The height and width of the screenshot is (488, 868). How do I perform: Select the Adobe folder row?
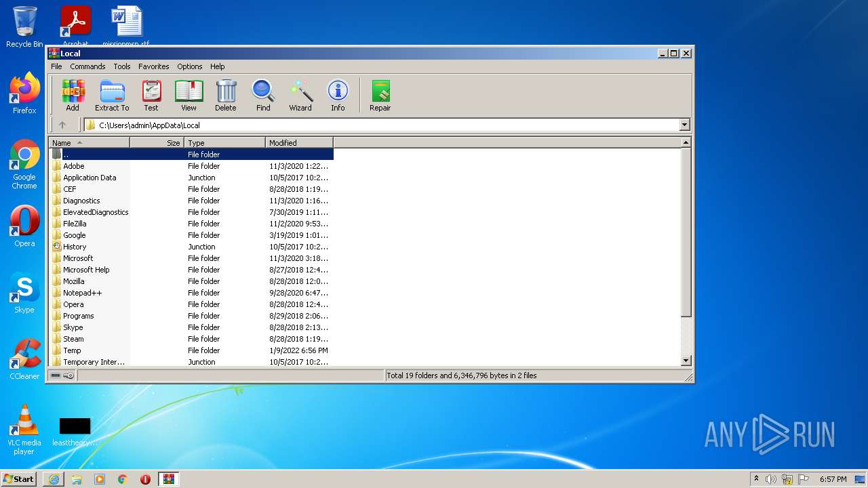pos(191,166)
